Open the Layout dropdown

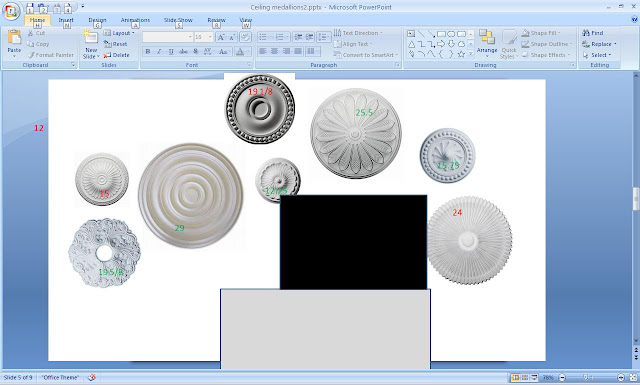coord(119,33)
